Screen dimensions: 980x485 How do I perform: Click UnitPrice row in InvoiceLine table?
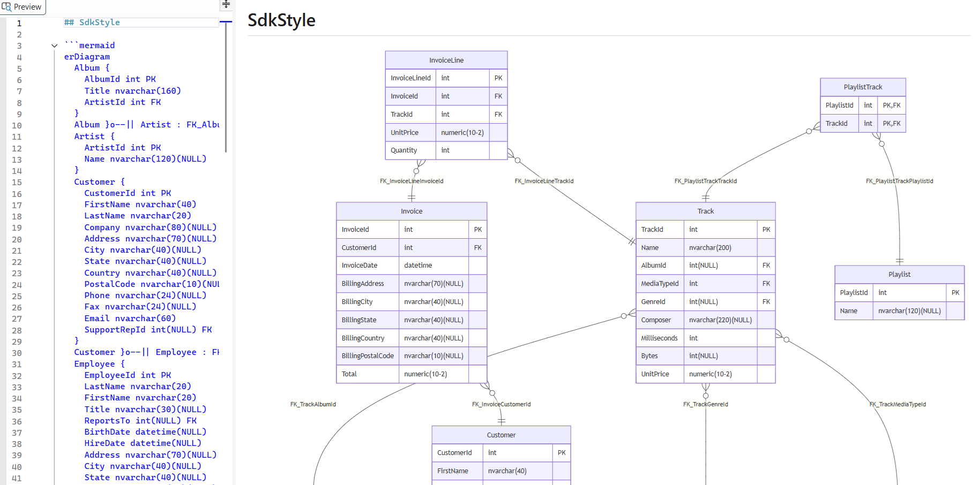446,132
